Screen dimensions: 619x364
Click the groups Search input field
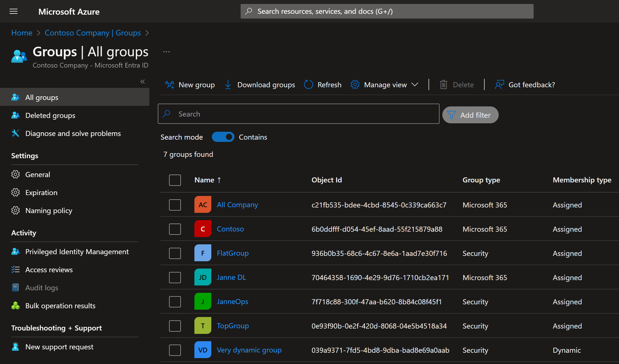coord(298,114)
